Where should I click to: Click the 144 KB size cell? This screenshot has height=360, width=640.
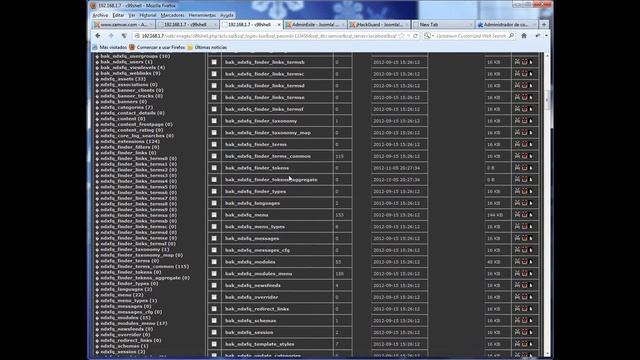(x=498, y=215)
